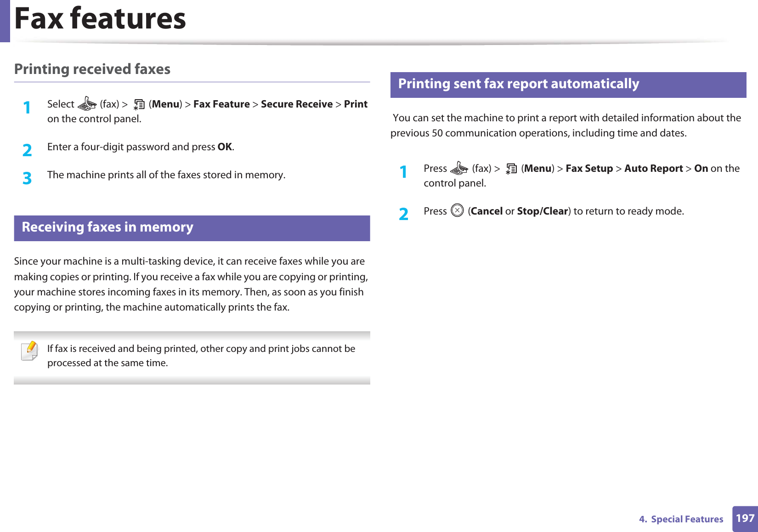758x532 pixels.
Task: Click the 4. Special Features chapter link
Action: coord(681,519)
